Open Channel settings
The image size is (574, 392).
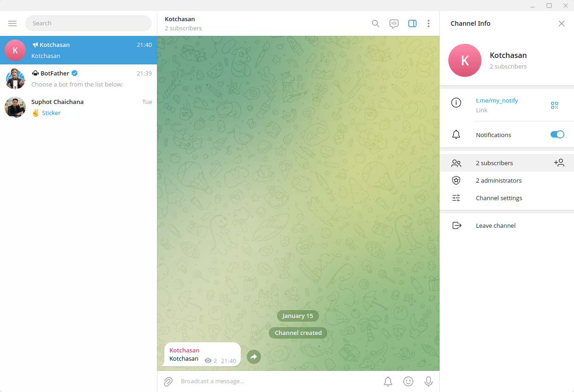(x=507, y=198)
